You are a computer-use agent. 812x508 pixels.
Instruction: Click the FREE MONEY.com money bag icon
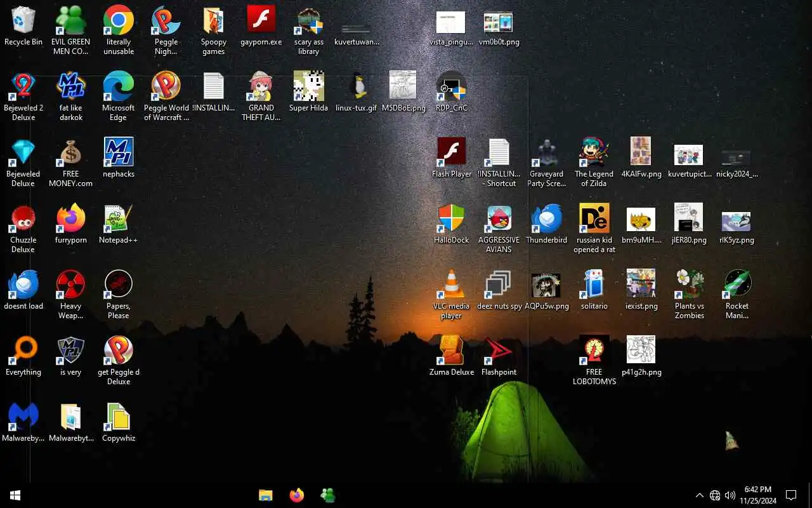point(70,152)
